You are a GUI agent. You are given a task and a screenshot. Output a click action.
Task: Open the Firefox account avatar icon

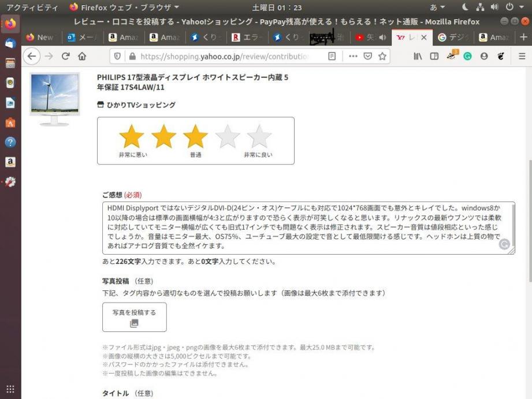pos(484,57)
